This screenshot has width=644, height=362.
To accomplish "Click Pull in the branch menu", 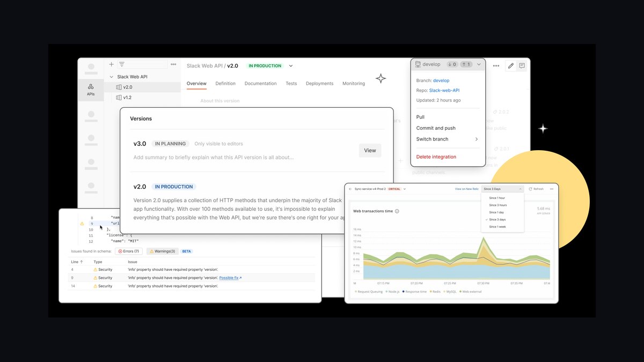I will click(420, 117).
